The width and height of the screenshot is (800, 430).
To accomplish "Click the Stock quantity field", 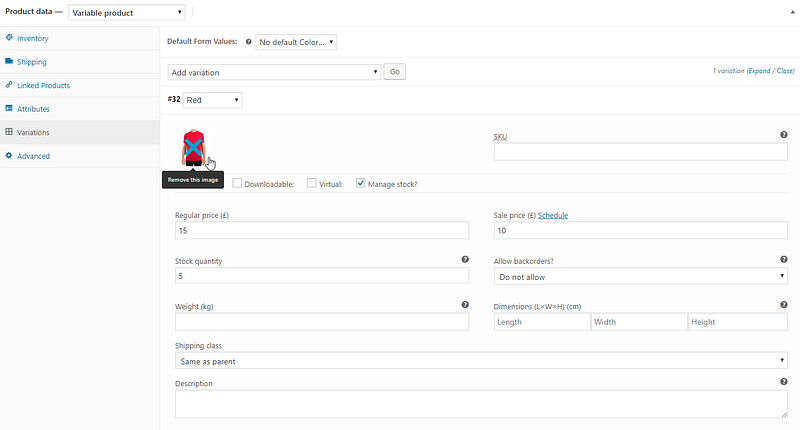I will click(321, 275).
